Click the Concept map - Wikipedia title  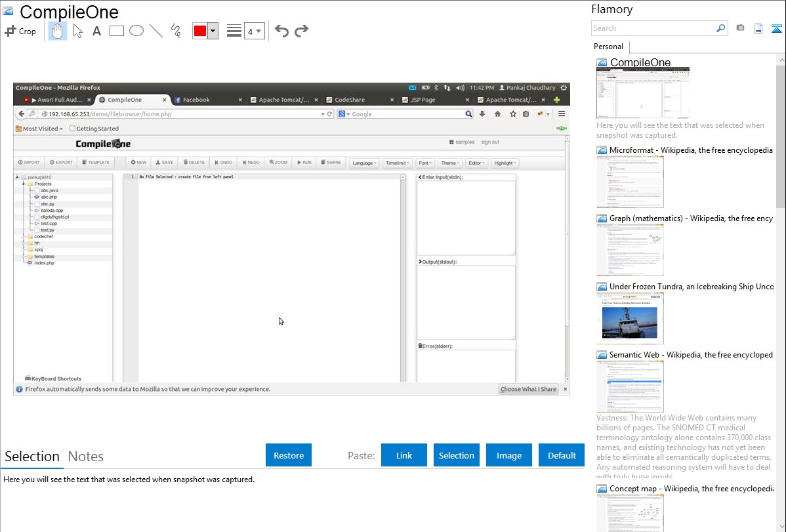coord(692,488)
